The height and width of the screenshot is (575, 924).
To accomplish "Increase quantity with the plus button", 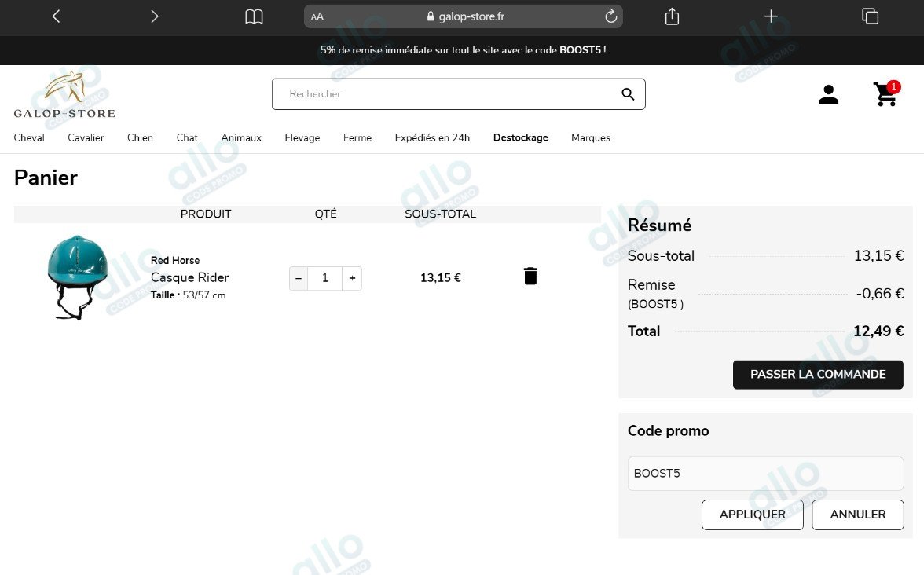I will coord(352,278).
